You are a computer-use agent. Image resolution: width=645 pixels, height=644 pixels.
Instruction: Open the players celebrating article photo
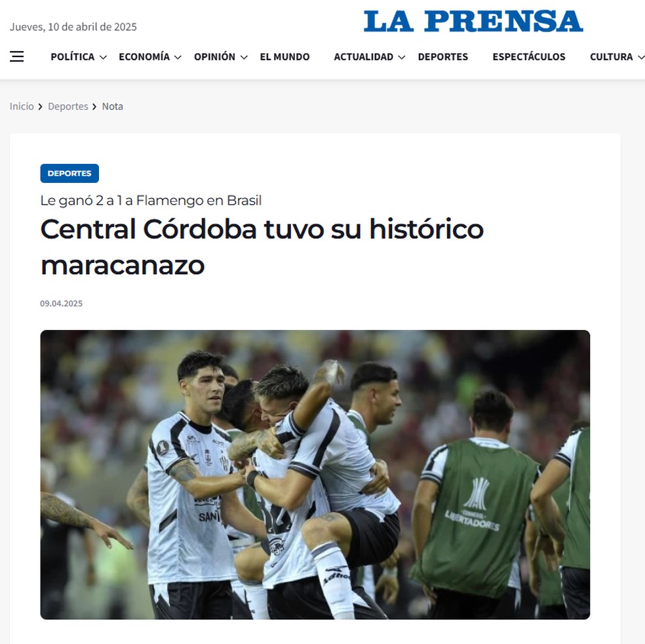click(x=315, y=474)
